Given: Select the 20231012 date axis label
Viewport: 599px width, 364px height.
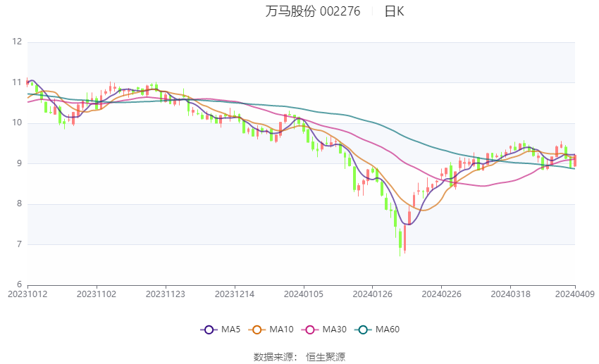Looking at the screenshot, I should coord(27,294).
